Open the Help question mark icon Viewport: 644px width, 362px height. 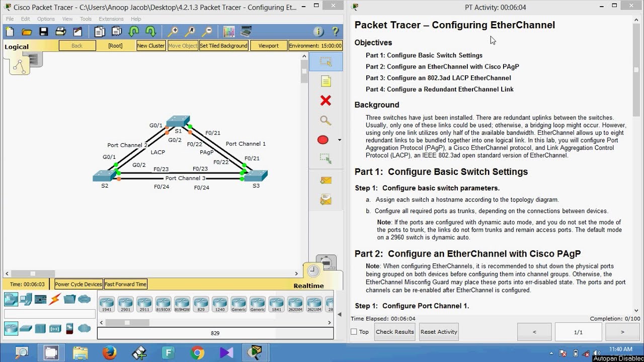tap(336, 32)
